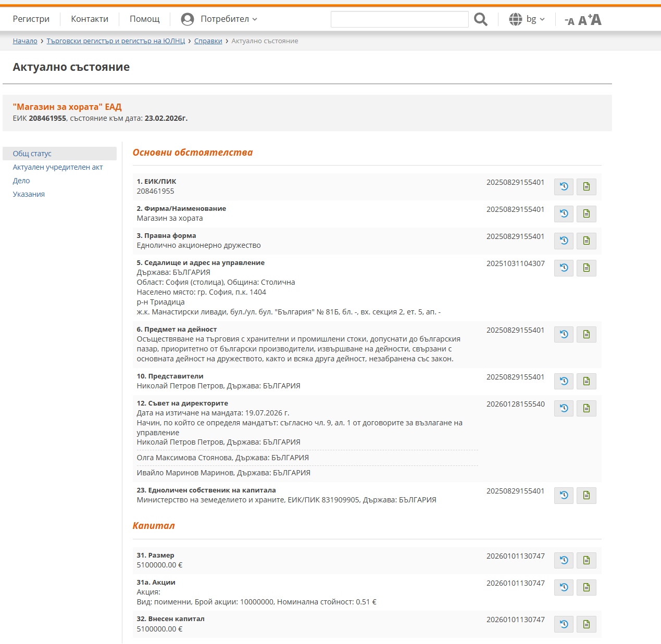This screenshot has height=644, width=661.
Task: Follow the Начало breadcrumb link
Action: (x=25, y=41)
